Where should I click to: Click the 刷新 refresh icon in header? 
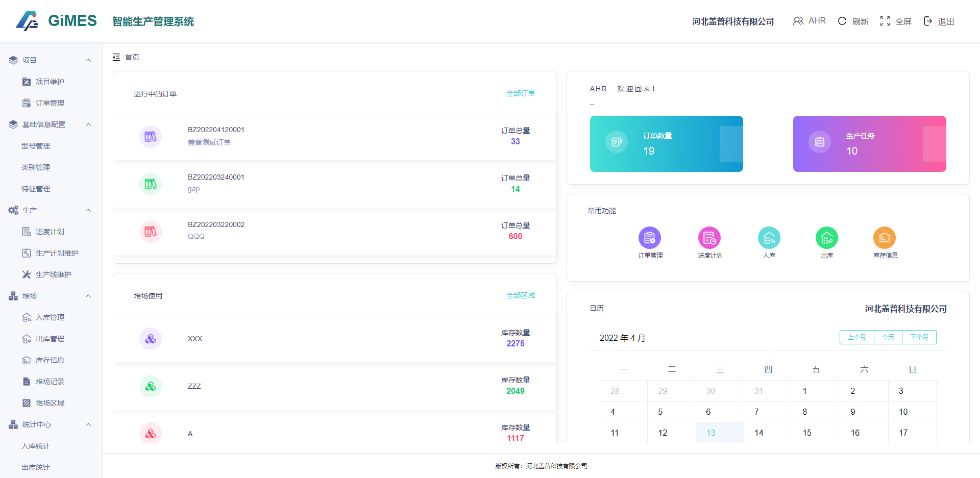click(842, 21)
